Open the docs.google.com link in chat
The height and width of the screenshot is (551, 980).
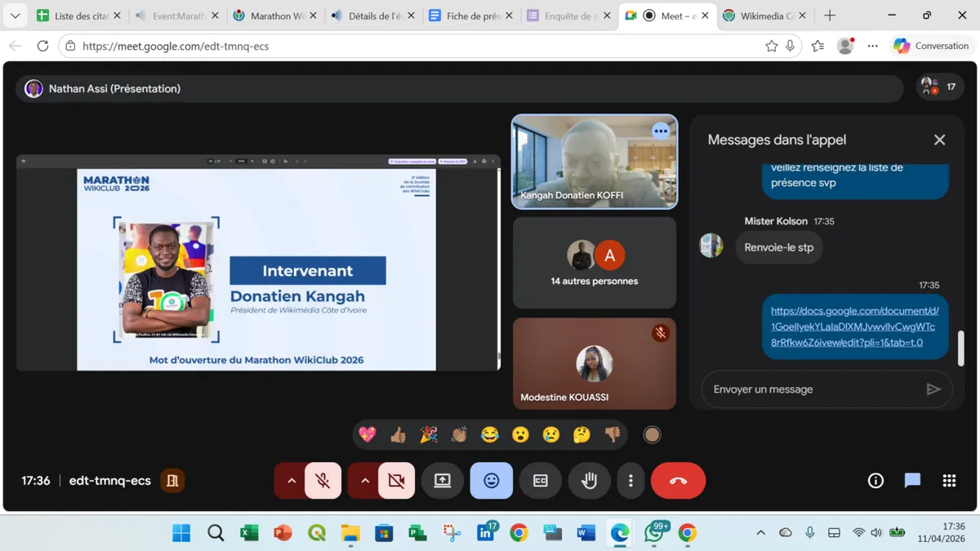tap(854, 327)
